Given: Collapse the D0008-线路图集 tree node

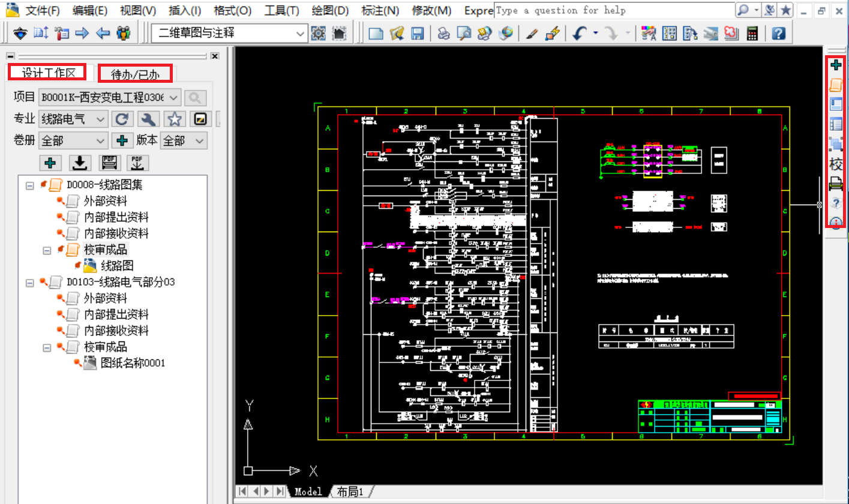Looking at the screenshot, I should pos(30,185).
